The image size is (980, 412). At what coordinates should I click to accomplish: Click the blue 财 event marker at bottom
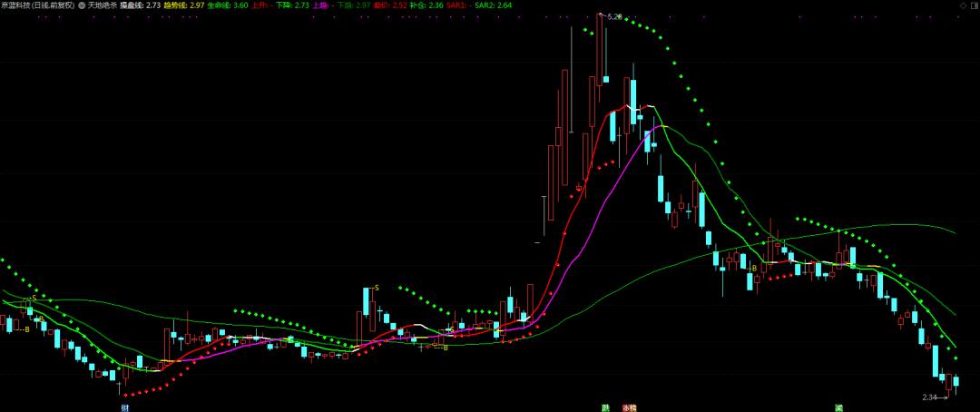point(125,407)
